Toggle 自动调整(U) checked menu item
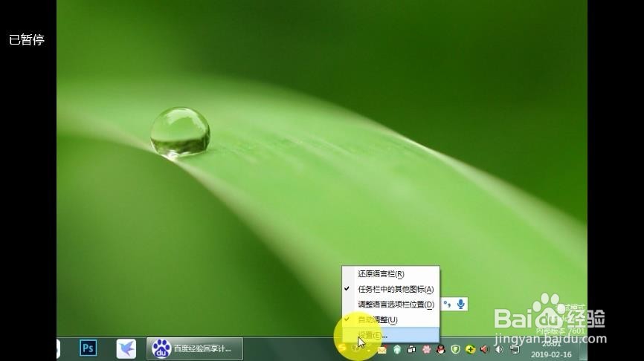 tap(390, 319)
